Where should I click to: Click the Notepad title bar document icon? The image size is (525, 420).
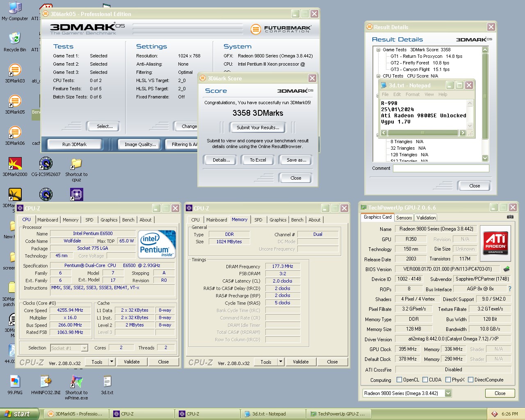pyautogui.click(x=384, y=85)
